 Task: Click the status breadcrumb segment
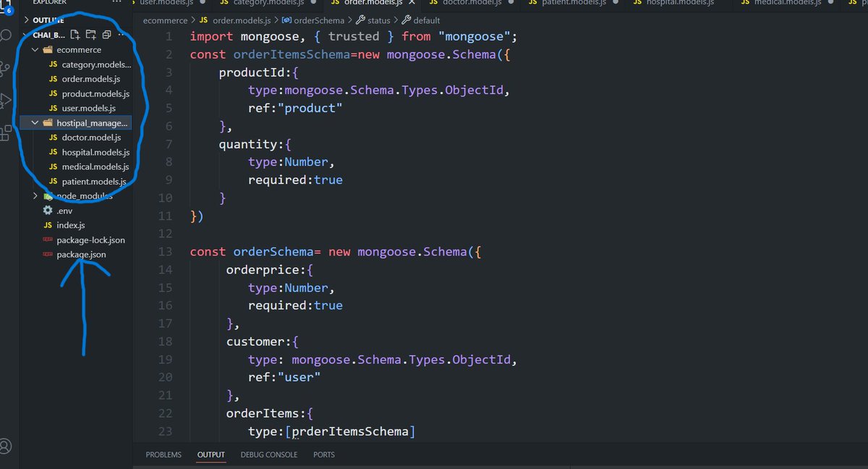pyautogui.click(x=378, y=21)
